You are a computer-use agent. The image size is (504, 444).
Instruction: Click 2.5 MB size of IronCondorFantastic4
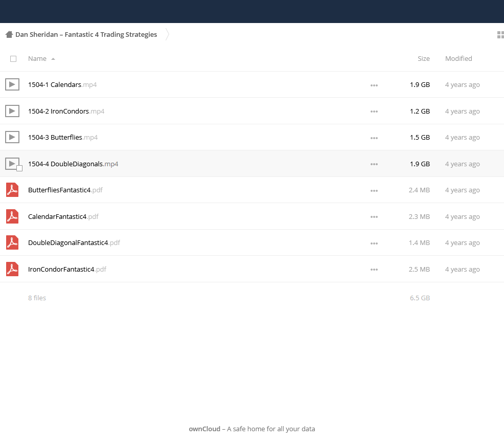pyautogui.click(x=419, y=269)
